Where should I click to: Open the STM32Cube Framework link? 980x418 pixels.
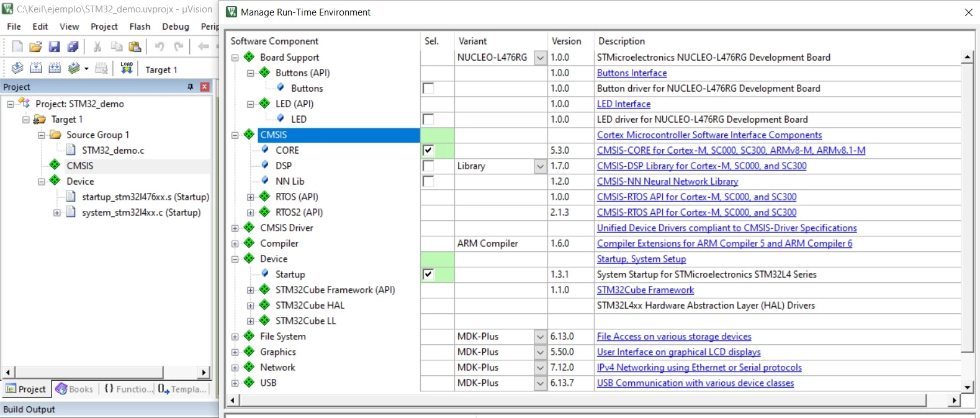(x=645, y=290)
